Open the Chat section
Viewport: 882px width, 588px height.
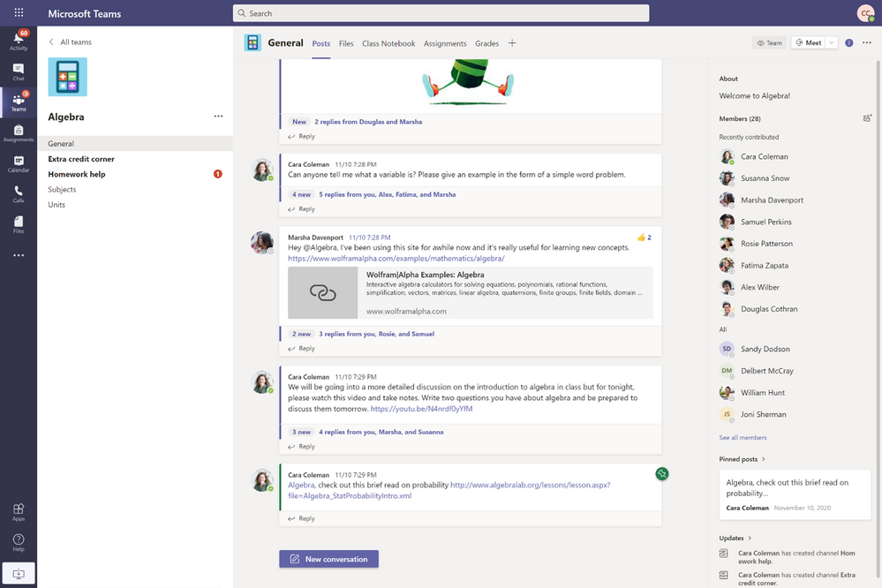click(18, 72)
